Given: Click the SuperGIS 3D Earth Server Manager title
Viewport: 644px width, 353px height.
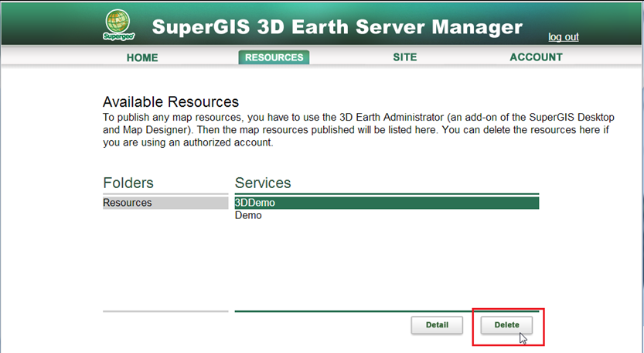Looking at the screenshot, I should (x=337, y=27).
